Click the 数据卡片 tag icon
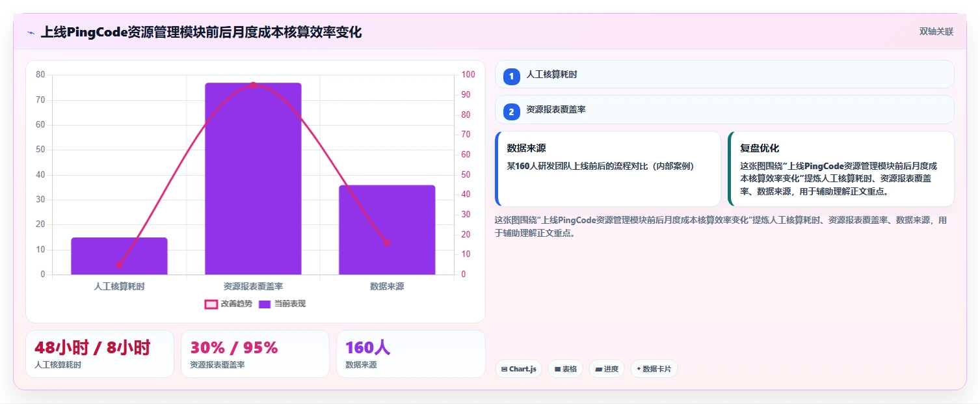Screen dimensions: 980x404 click(639, 369)
